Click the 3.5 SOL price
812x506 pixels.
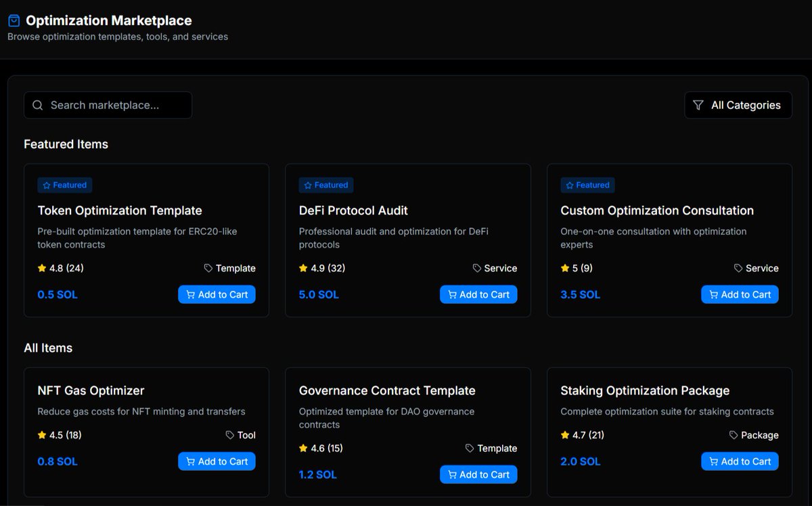(x=581, y=295)
